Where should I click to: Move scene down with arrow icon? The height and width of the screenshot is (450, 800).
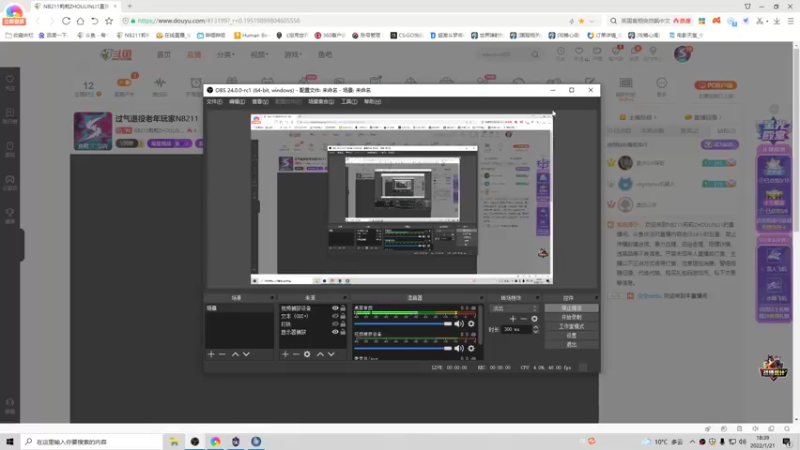[246, 354]
